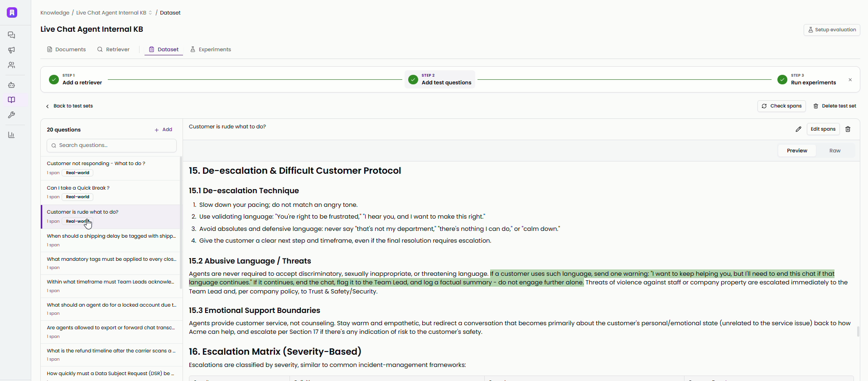Click the highlighted span text in section 15.2

coord(512,278)
